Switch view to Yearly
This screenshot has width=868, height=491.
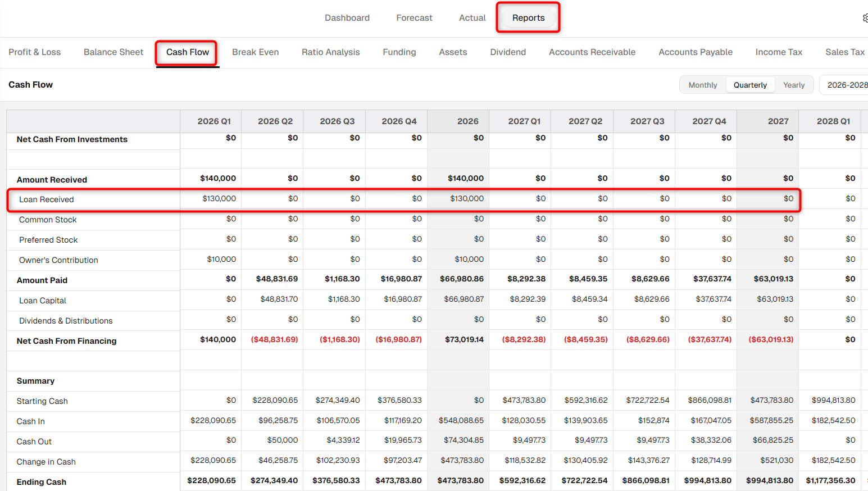coord(794,85)
